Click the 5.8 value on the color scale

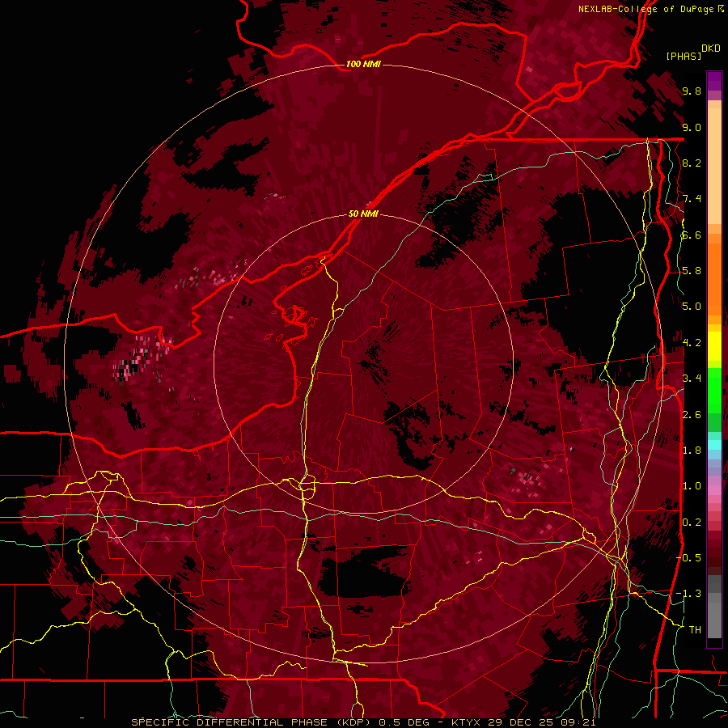pos(692,271)
